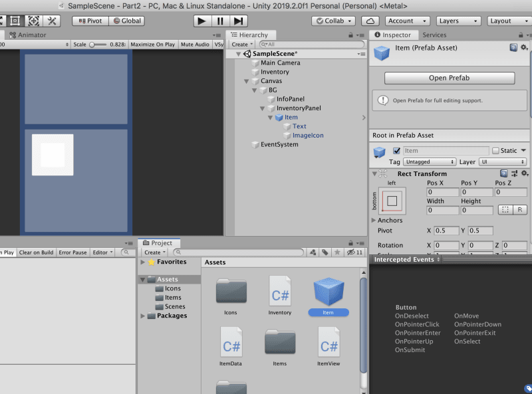Click the Pause button
Viewport: 532px width, 394px height.
pyautogui.click(x=220, y=21)
